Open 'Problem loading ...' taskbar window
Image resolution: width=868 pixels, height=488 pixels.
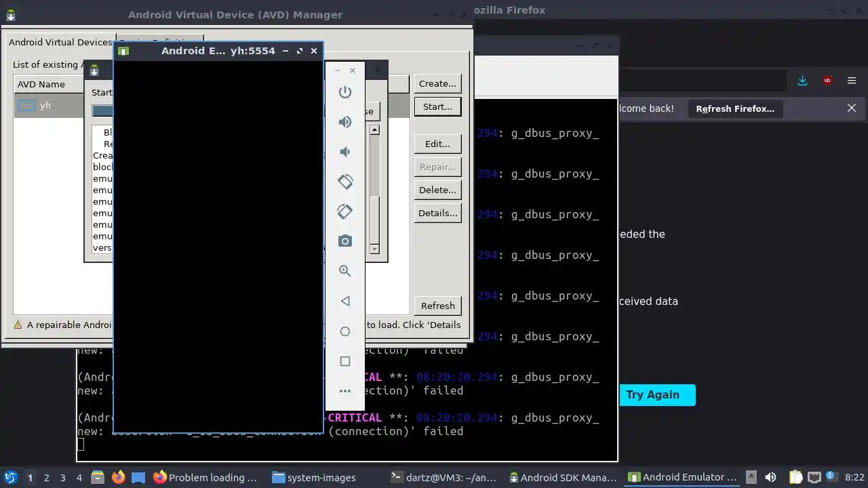click(207, 477)
